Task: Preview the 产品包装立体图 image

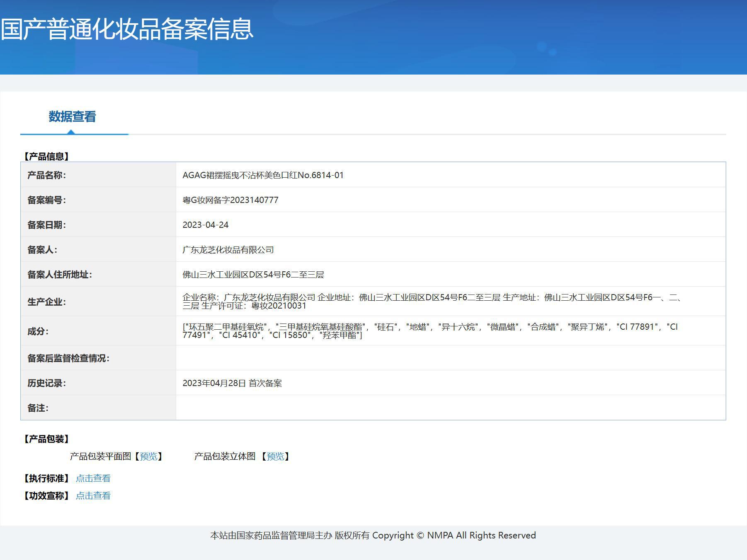Action: click(275, 456)
